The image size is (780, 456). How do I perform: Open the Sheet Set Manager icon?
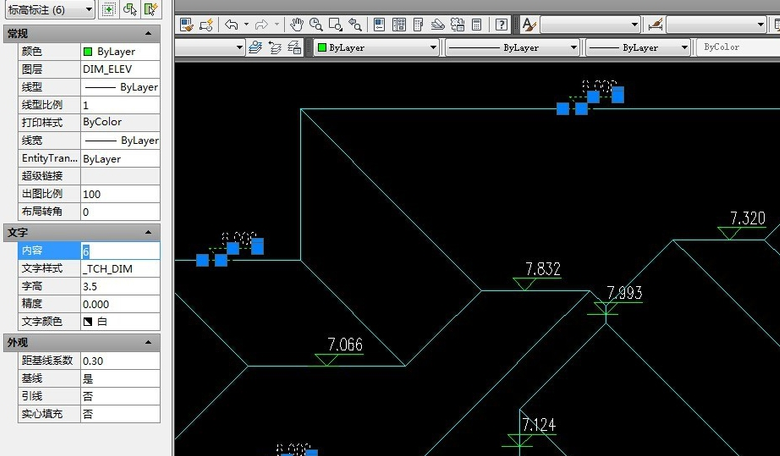437,24
